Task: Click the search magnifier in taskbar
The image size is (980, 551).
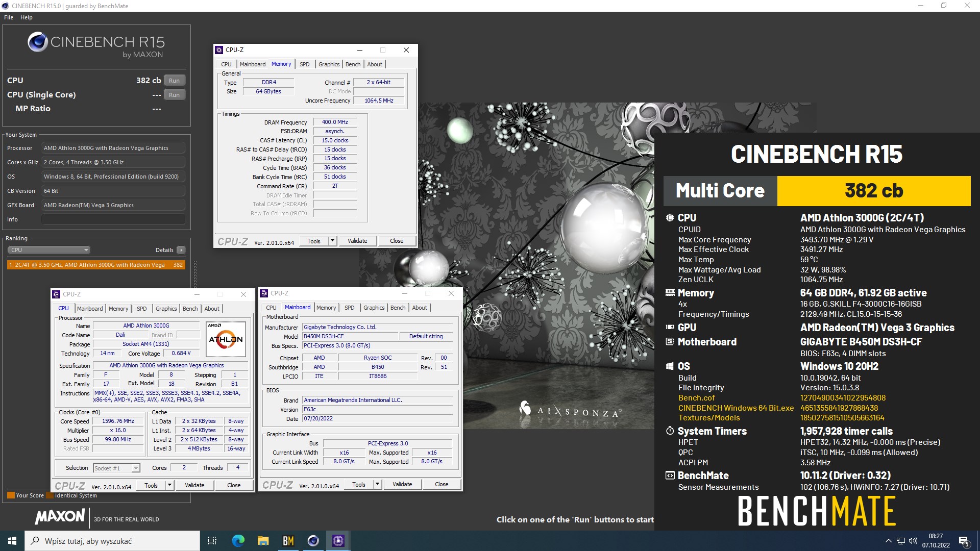Action: coord(35,541)
